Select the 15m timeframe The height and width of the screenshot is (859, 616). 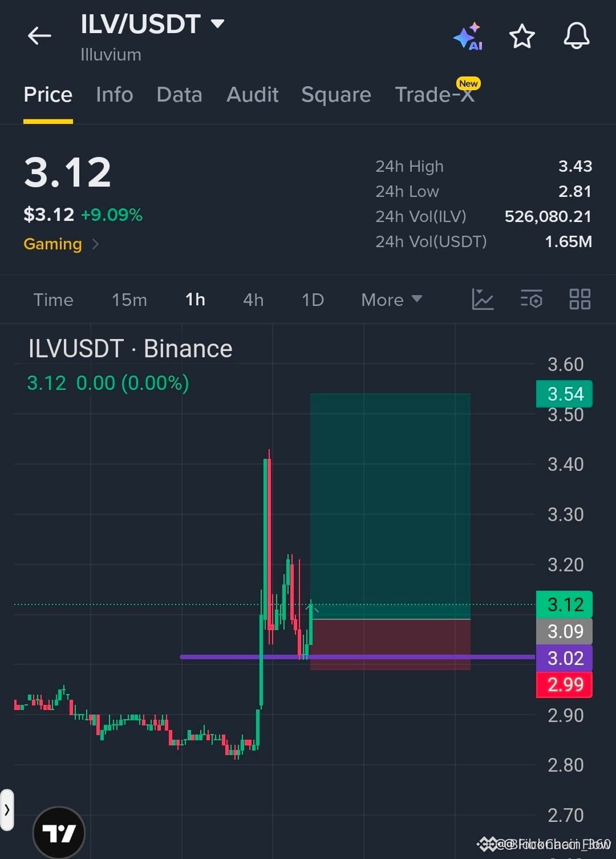[129, 300]
